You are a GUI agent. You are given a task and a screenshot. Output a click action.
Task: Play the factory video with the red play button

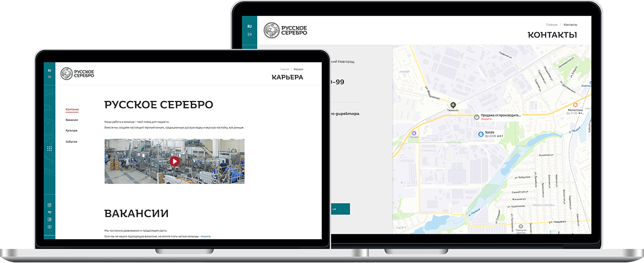click(175, 161)
